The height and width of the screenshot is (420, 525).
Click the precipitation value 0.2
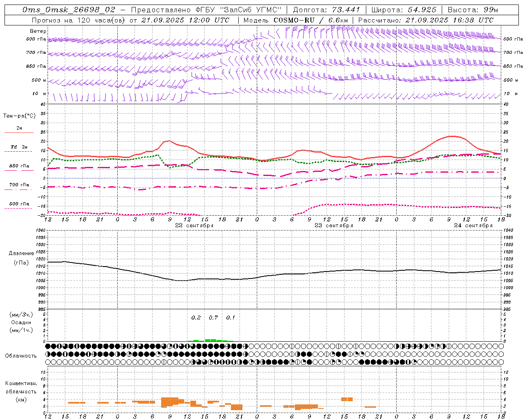pyautogui.click(x=196, y=317)
